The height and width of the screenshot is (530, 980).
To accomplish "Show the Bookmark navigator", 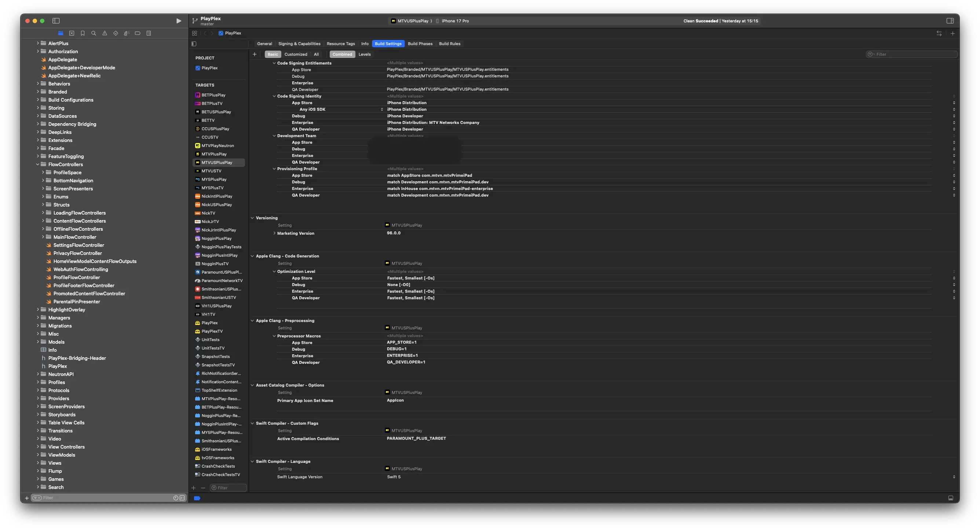I will click(83, 33).
